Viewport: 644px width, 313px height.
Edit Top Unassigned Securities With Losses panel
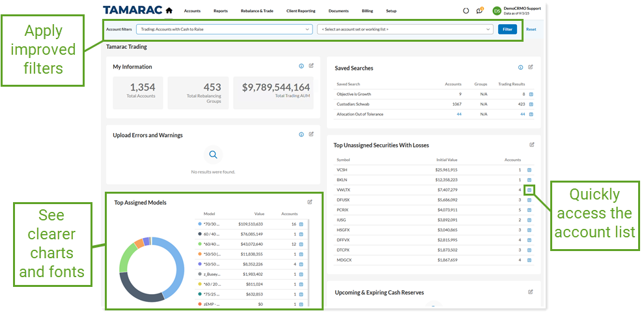(531, 145)
